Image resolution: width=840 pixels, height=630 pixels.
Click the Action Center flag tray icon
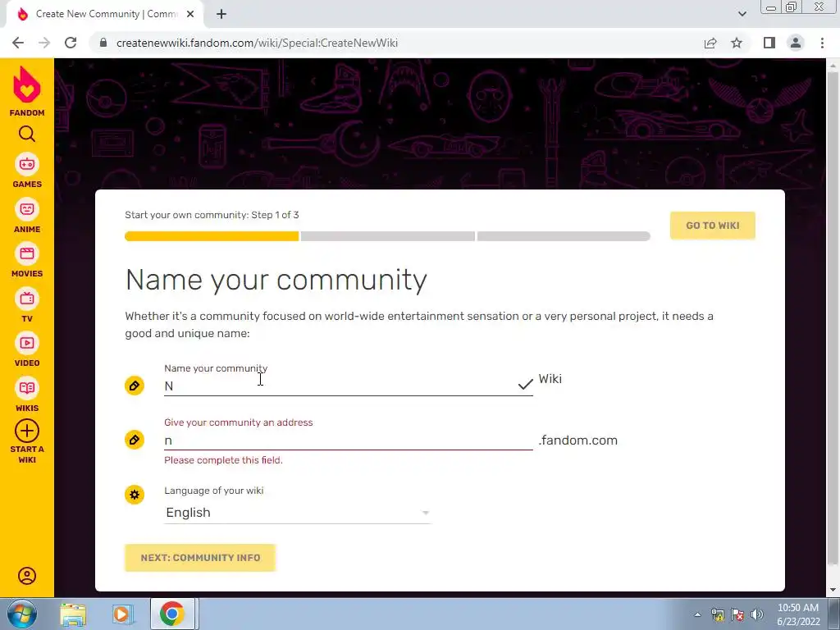point(737,614)
